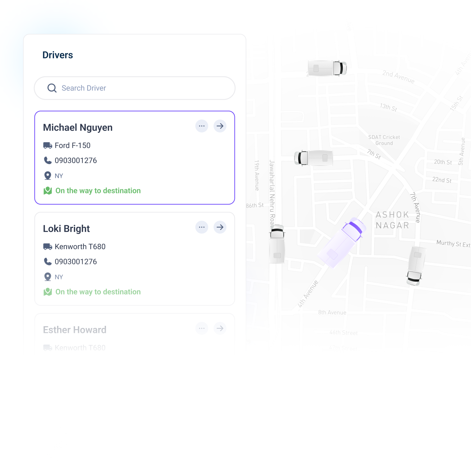
Task: Select the truck beside SDAT Cricket Ground
Action: tap(314, 158)
